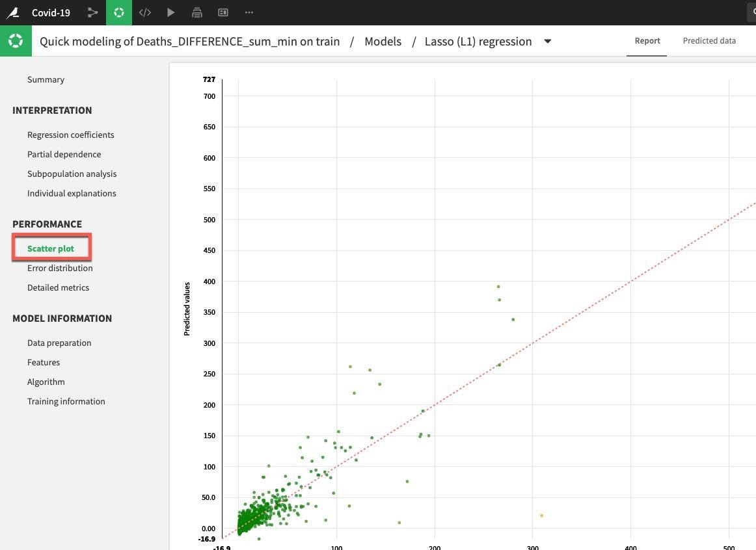Screen dimensions: 756x550
Task: Open the dashboards icon in top bar
Action: pos(223,12)
